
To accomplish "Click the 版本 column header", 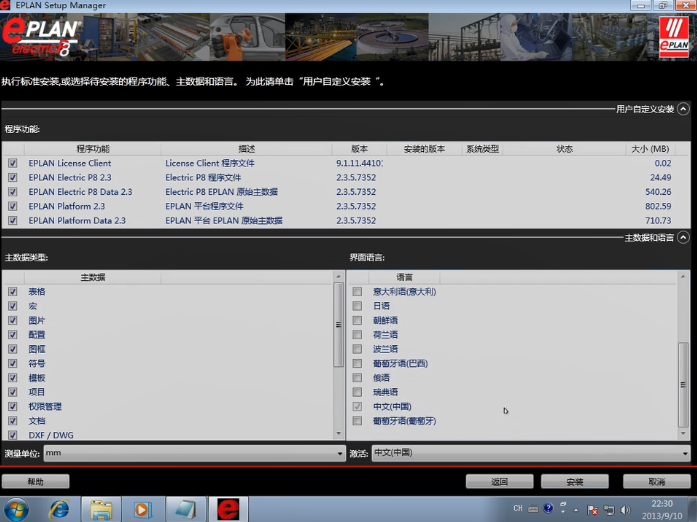I will pyautogui.click(x=359, y=149).
